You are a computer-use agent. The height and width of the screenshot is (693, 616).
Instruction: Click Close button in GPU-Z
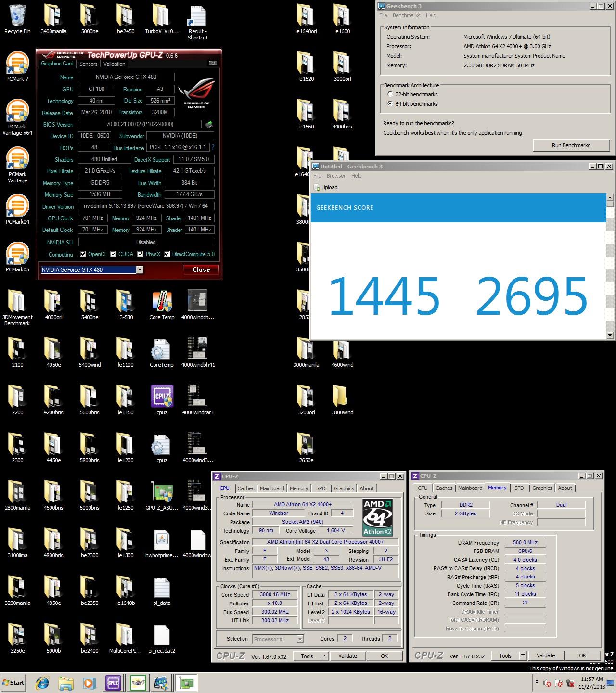(201, 270)
